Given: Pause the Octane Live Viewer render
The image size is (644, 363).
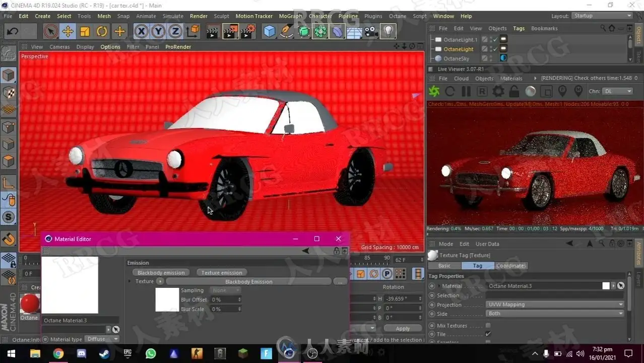Looking at the screenshot, I should tap(466, 91).
